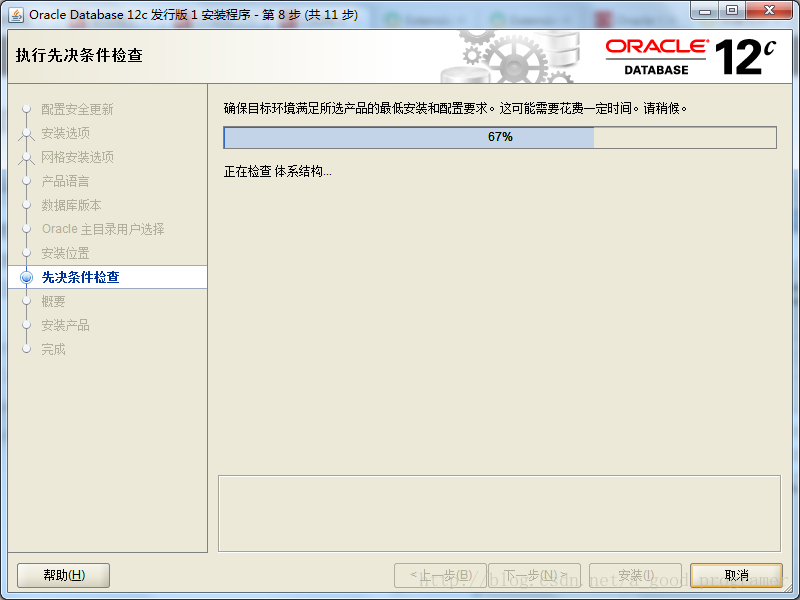Minimize the installer window
This screenshot has width=800, height=600.
(705, 11)
